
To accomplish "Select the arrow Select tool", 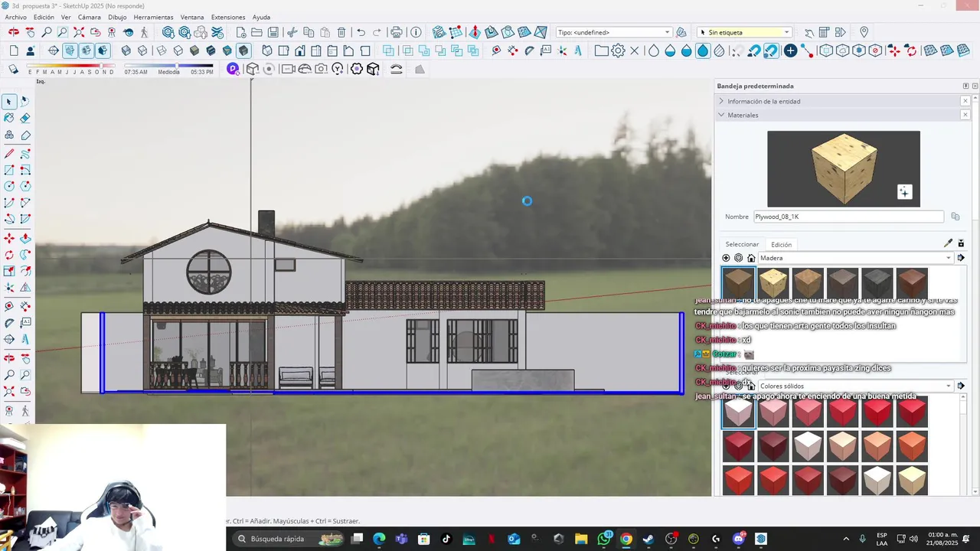I will 9,102.
